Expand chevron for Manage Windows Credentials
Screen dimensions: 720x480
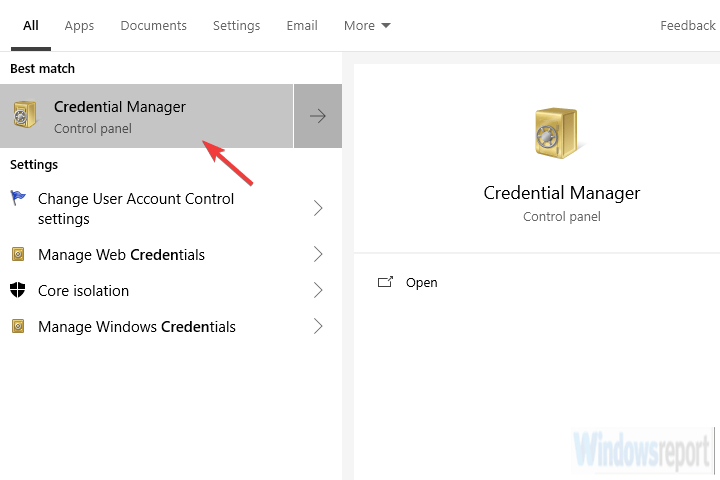coord(318,327)
